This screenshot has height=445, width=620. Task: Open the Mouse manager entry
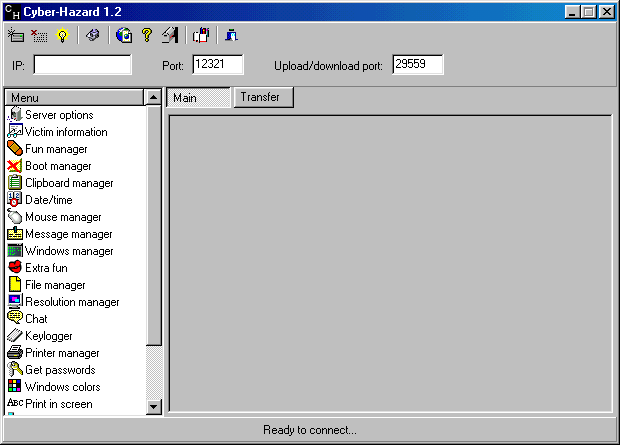pyautogui.click(x=63, y=217)
